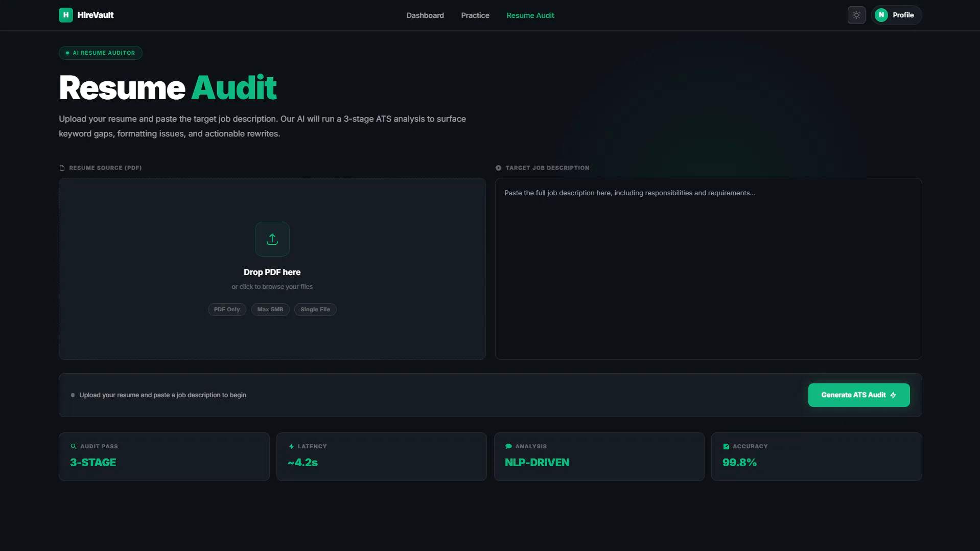
Task: Click the Analysis label
Action: click(531, 446)
